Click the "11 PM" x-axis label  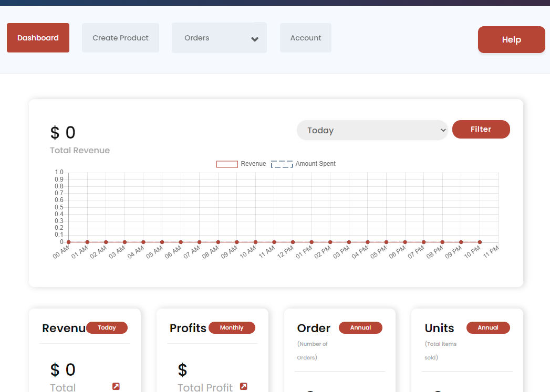[491, 252]
